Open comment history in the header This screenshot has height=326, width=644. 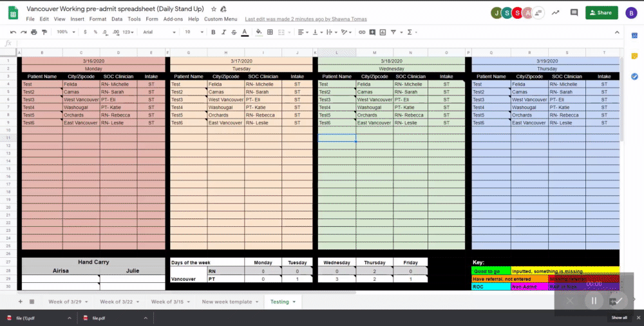pyautogui.click(x=574, y=13)
